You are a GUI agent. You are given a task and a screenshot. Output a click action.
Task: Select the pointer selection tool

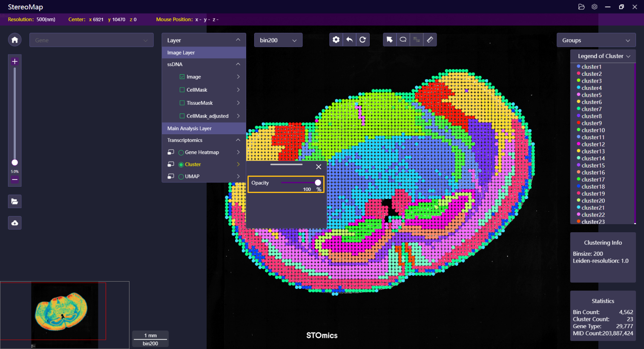click(389, 40)
